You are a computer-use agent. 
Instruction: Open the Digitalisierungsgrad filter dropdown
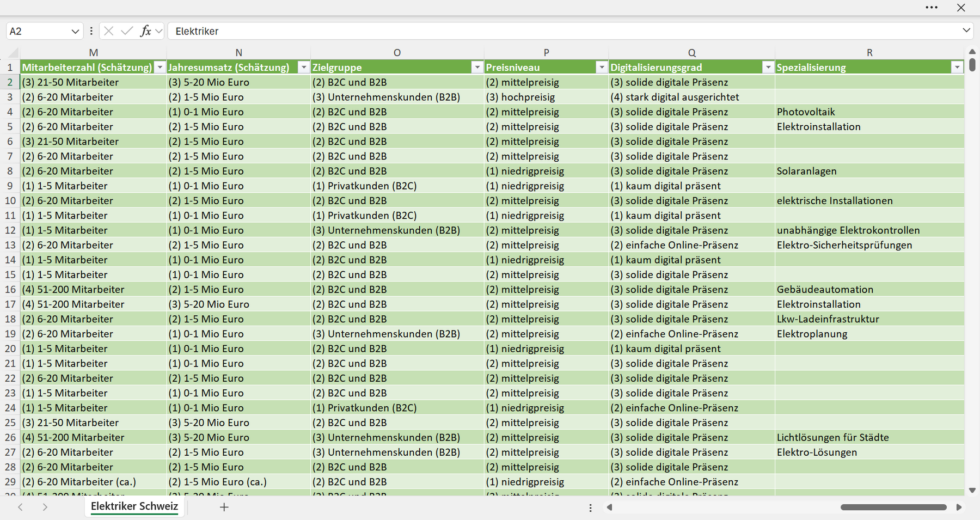(768, 68)
